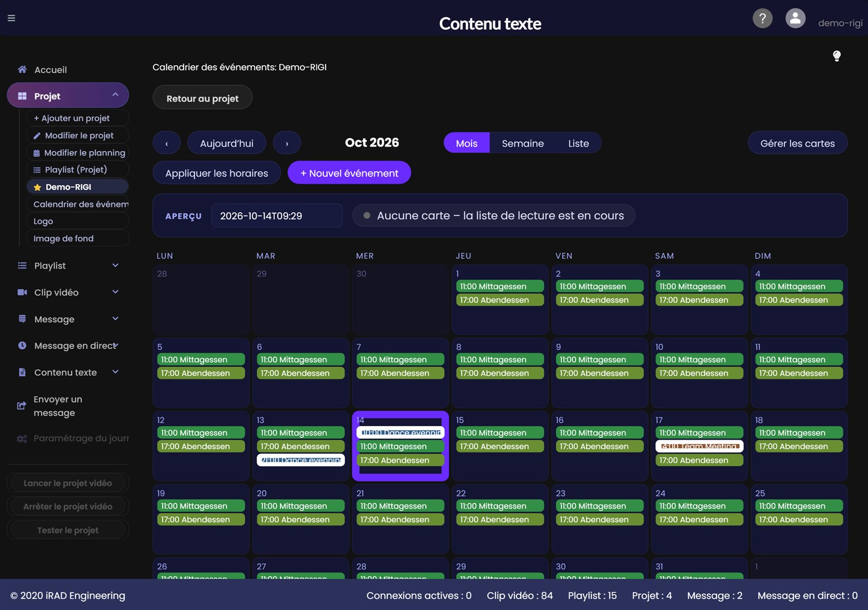The image size is (868, 610).
Task: Click the Message icon in sidebar
Action: [22, 319]
